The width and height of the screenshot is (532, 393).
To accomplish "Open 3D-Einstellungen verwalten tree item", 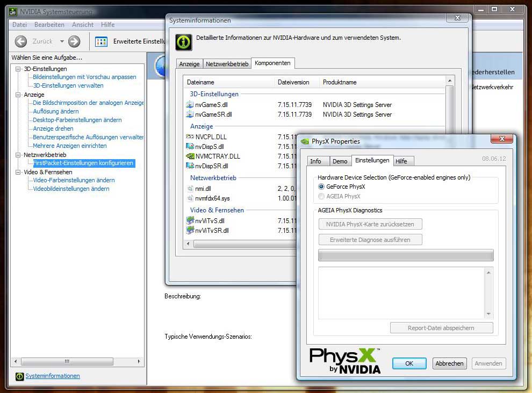I will coord(68,85).
